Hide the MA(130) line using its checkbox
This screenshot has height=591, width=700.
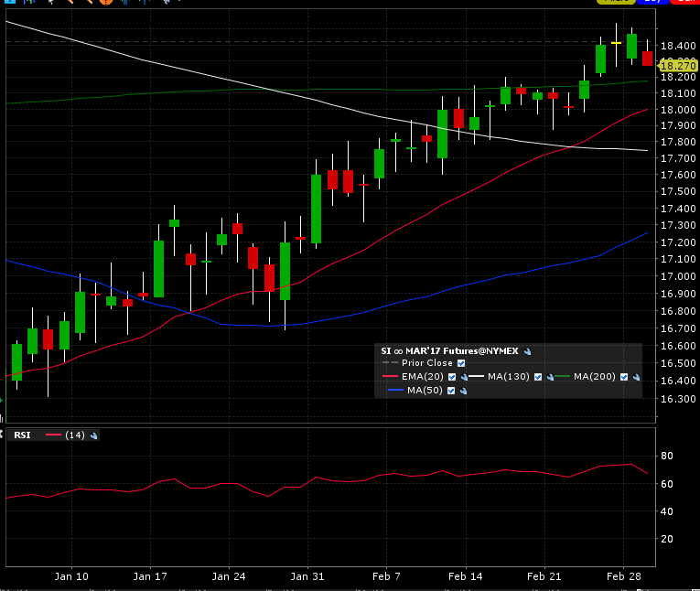538,377
